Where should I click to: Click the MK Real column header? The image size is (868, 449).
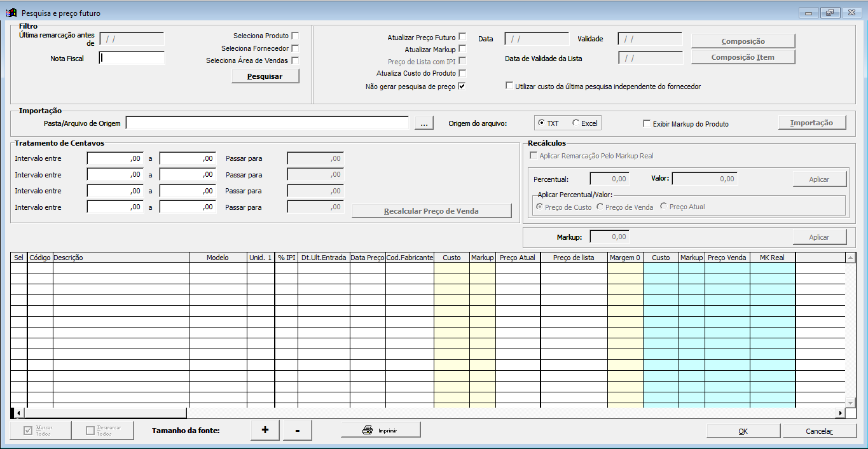[772, 258]
